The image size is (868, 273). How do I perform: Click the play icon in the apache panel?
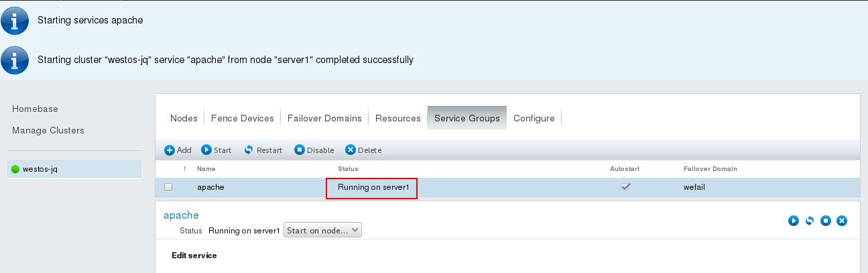(x=794, y=221)
